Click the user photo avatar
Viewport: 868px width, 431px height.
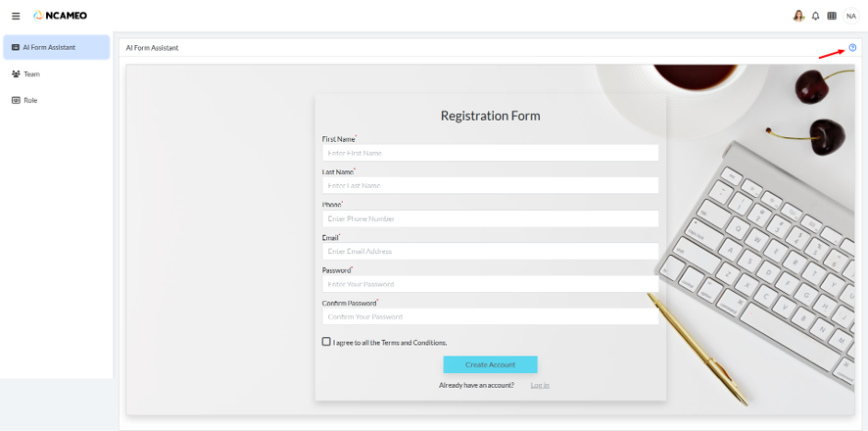799,16
